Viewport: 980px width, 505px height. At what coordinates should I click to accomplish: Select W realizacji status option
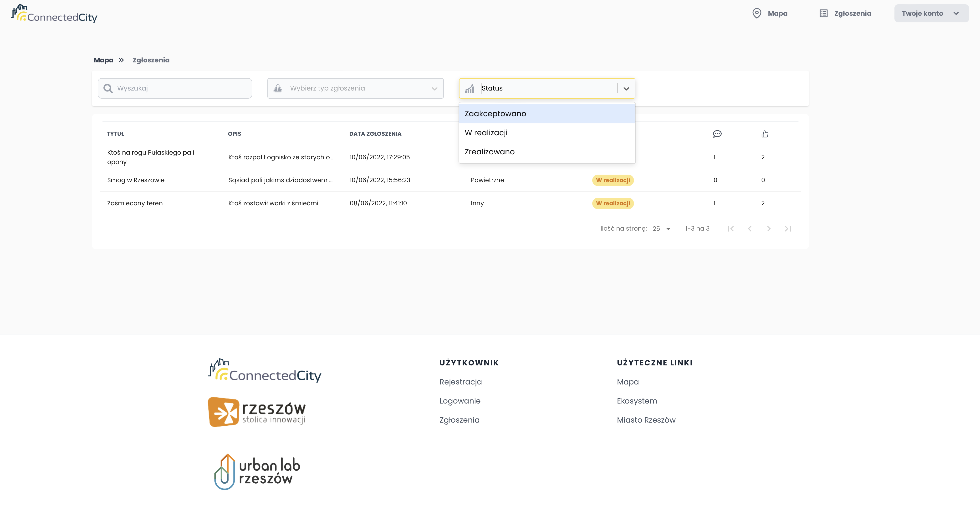tap(547, 133)
